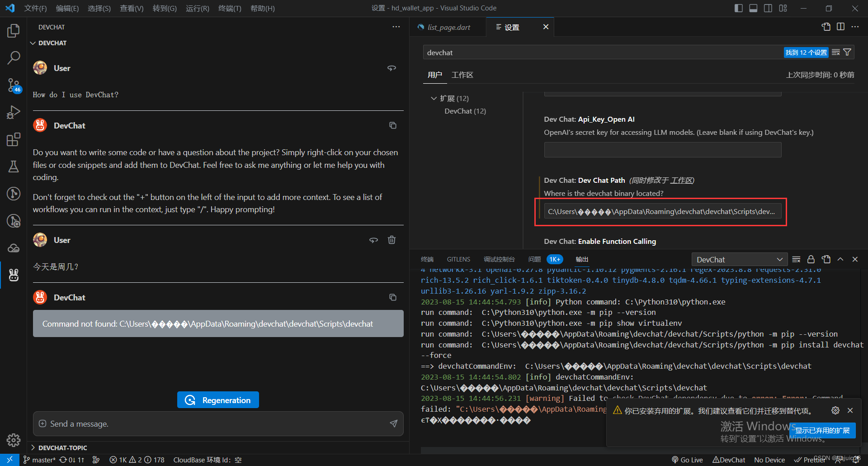Open the 编辑(E) menu
The height and width of the screenshot is (466, 868).
(x=67, y=8)
